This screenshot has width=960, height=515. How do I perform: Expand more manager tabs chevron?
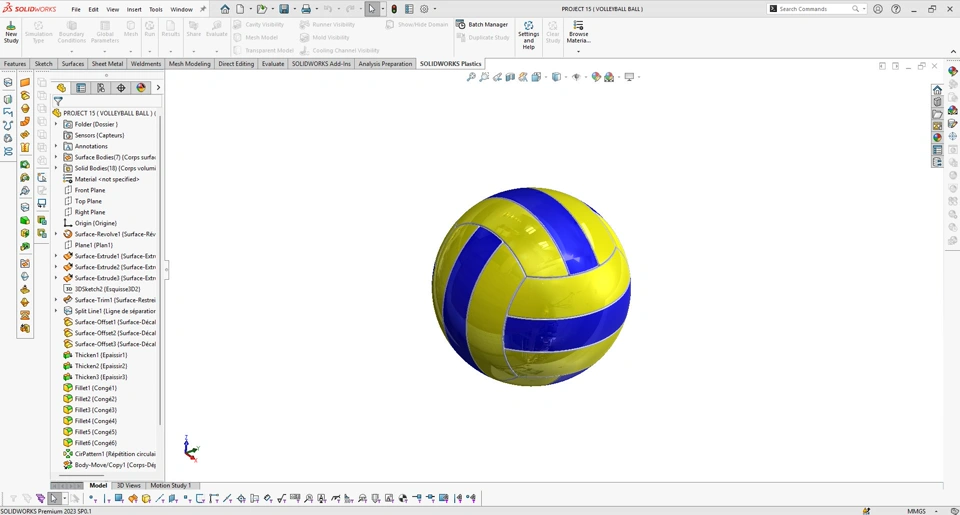click(158, 88)
